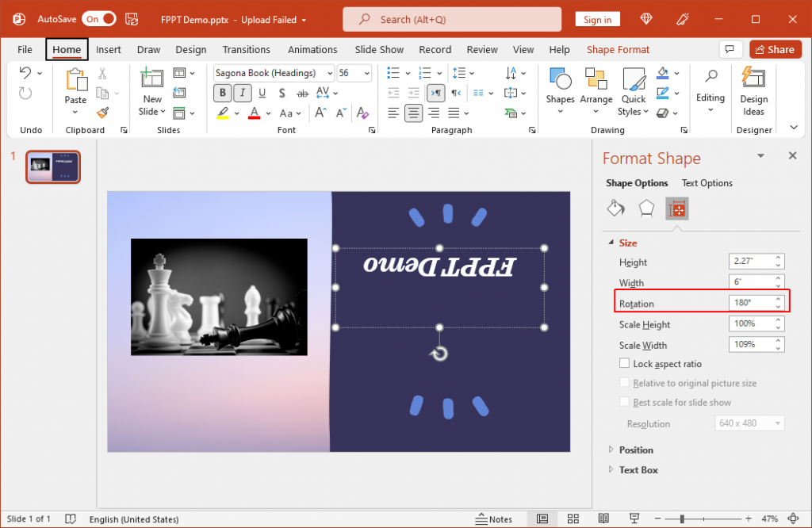Apply center text alignment
Screen dimensions: 812x528
tap(413, 113)
